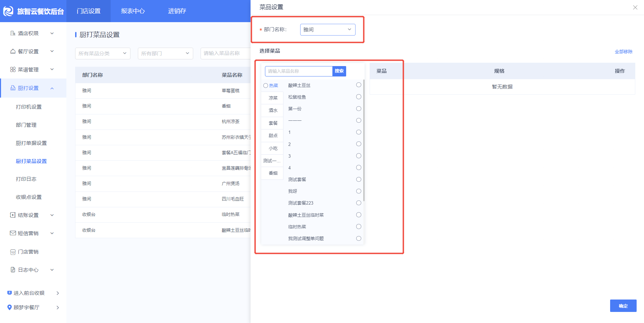Click the 确定 button
This screenshot has width=644, height=323.
click(623, 306)
